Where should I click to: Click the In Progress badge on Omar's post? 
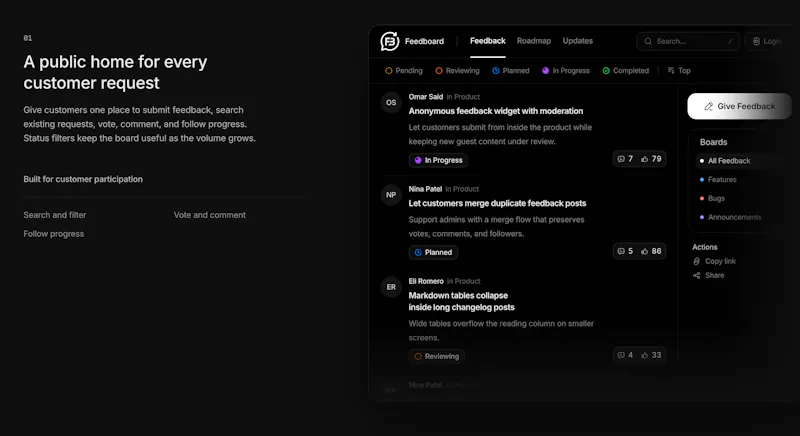438,160
